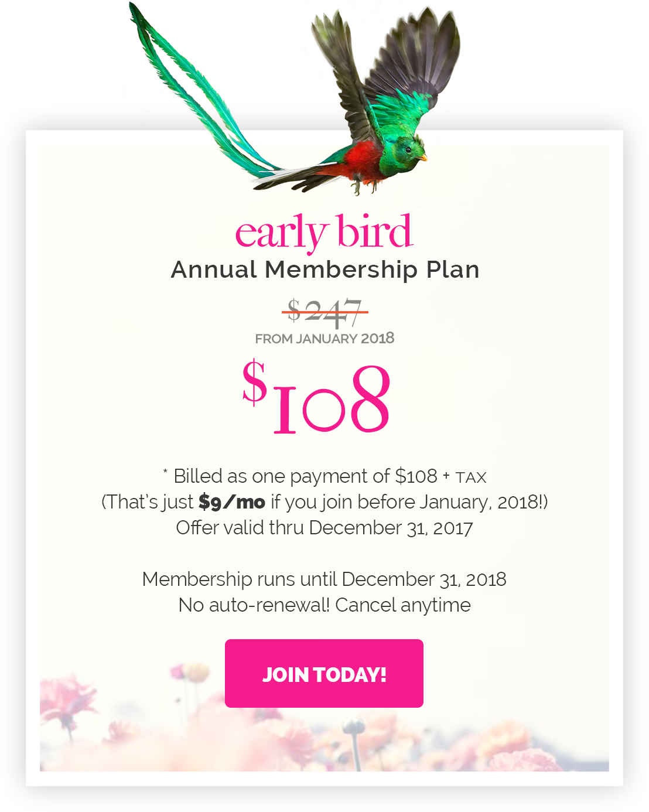649x812 pixels.
Task: Click 'if you join before January, 2018!' text
Action: click(x=409, y=502)
